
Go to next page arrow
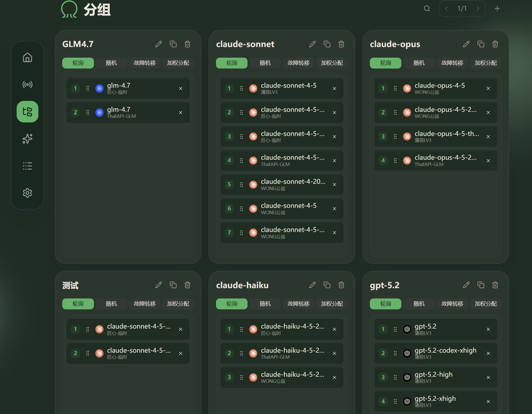coord(478,9)
